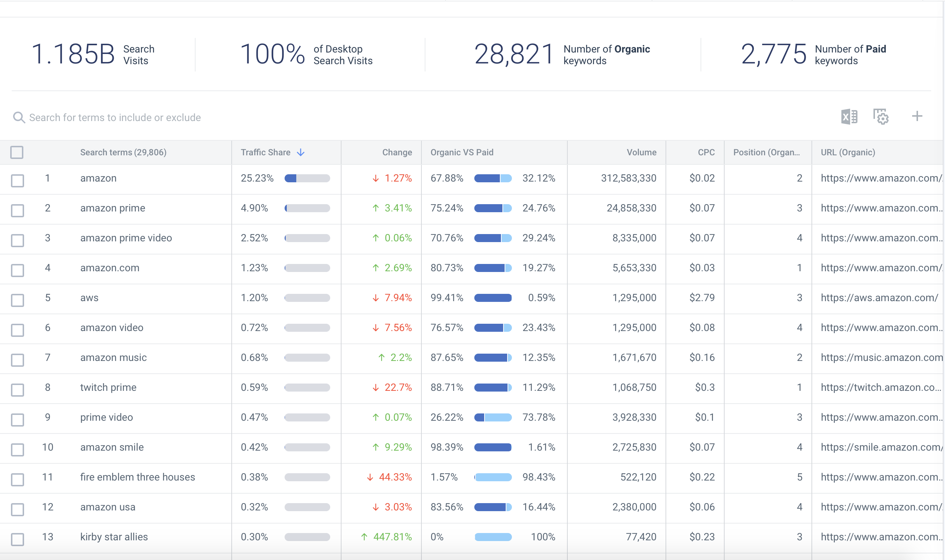Screen dimensions: 945x560
Task: Click prime video's organic vs paid bar
Action: 493,417
